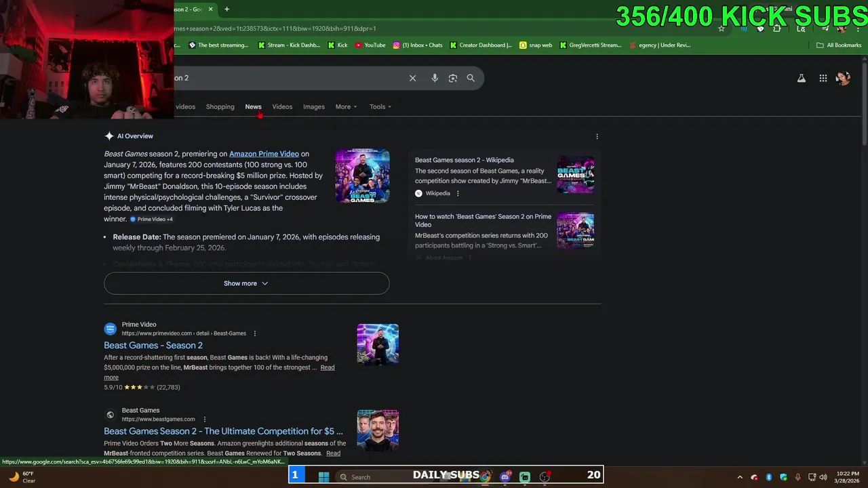Open the weather widget showing 60°F
Viewport: 868px width, 488px height.
22,477
